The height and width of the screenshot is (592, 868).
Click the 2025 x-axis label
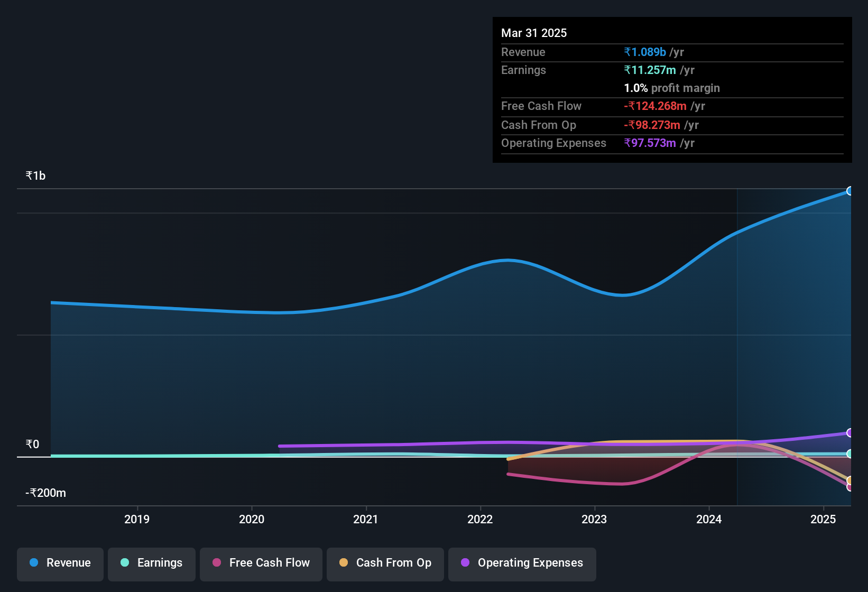point(823,519)
